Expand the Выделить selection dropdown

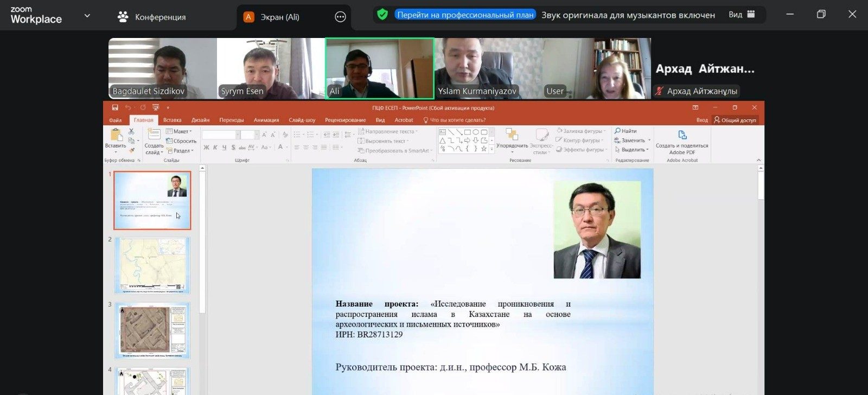point(633,150)
